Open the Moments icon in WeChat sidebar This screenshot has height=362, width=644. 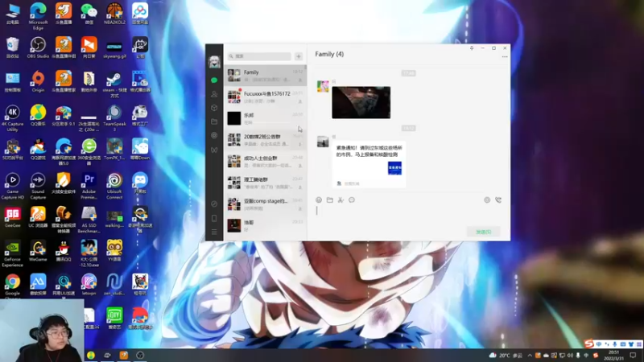click(x=214, y=135)
